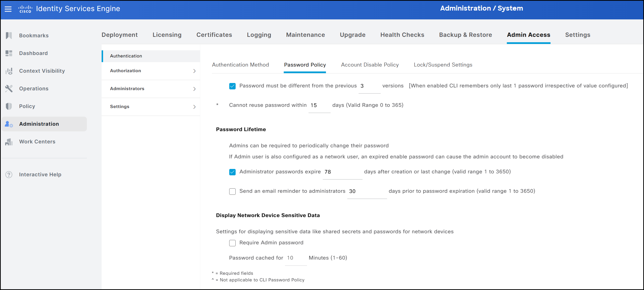Click the Dashboard sidebar icon
This screenshot has height=290, width=644.
[9, 53]
